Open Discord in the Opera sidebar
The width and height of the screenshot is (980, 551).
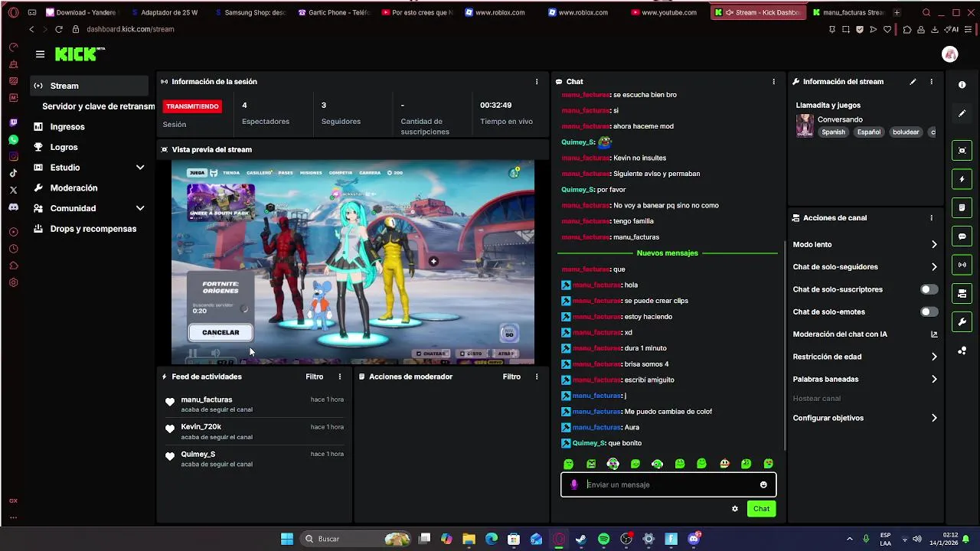(13, 207)
